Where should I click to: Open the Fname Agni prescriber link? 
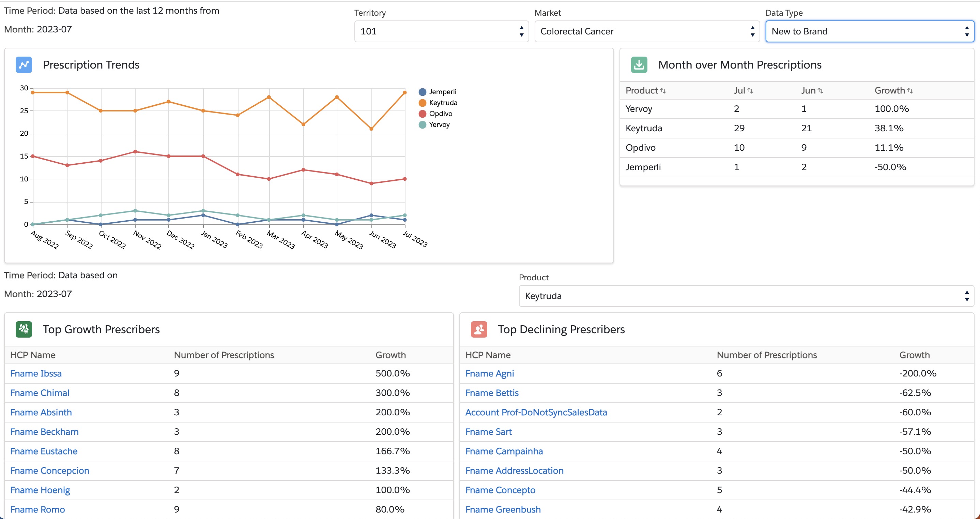490,373
